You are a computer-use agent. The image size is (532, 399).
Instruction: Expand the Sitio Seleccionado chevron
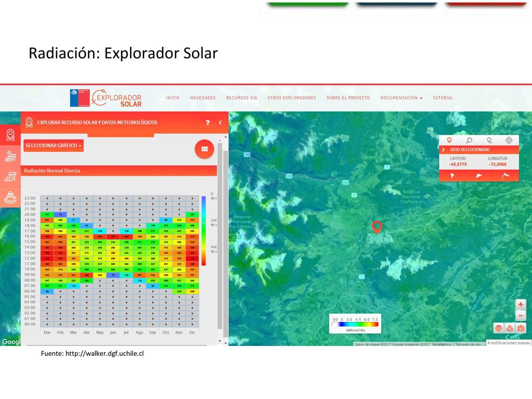click(x=443, y=150)
